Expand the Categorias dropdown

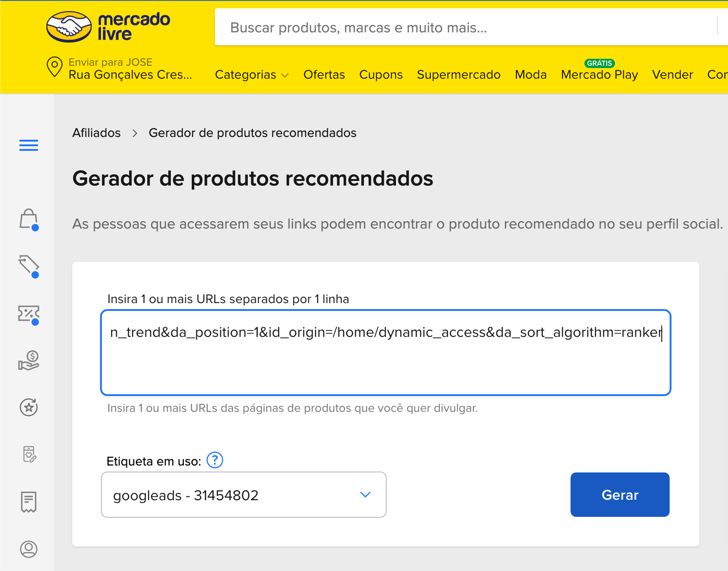[251, 75]
